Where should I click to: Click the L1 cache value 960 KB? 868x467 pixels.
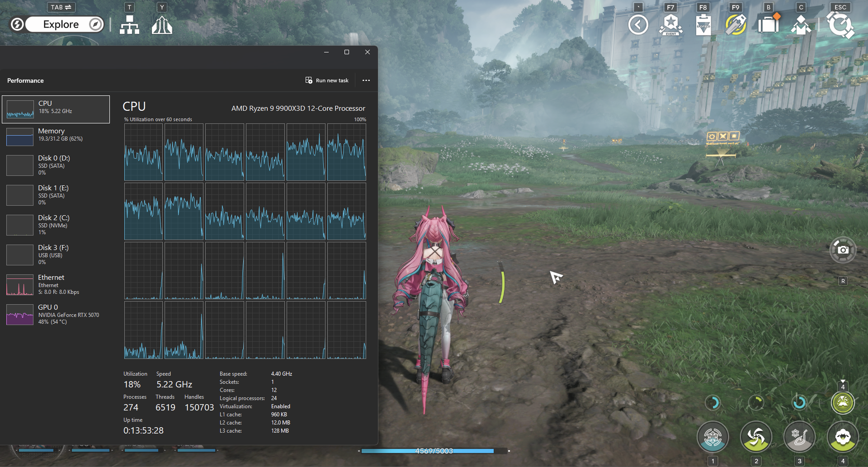(279, 415)
